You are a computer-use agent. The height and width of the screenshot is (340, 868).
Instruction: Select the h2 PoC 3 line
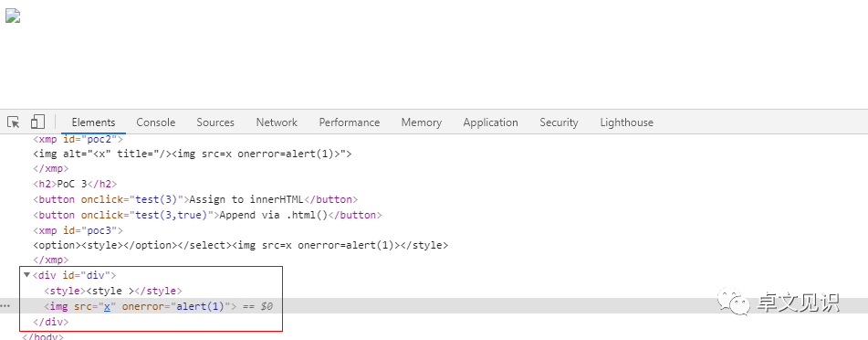click(x=75, y=184)
